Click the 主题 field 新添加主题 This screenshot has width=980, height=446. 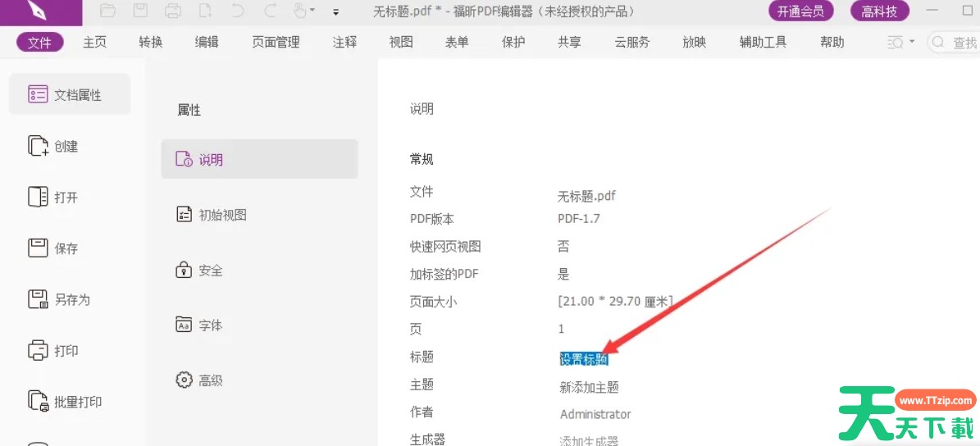pos(589,387)
